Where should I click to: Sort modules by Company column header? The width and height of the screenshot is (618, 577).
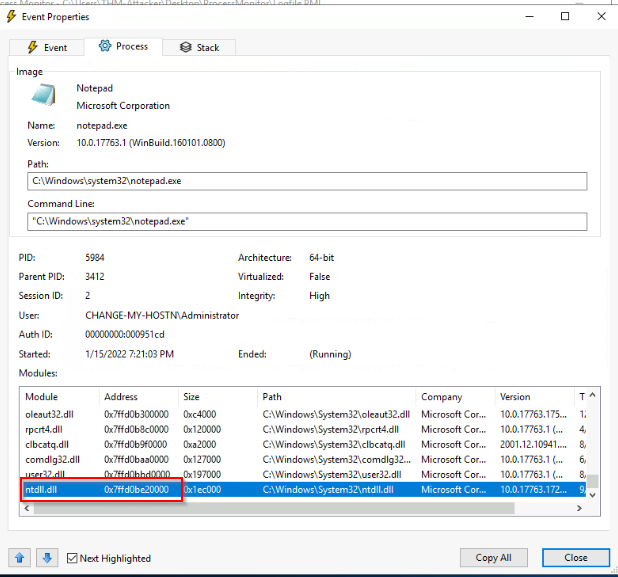pos(455,397)
